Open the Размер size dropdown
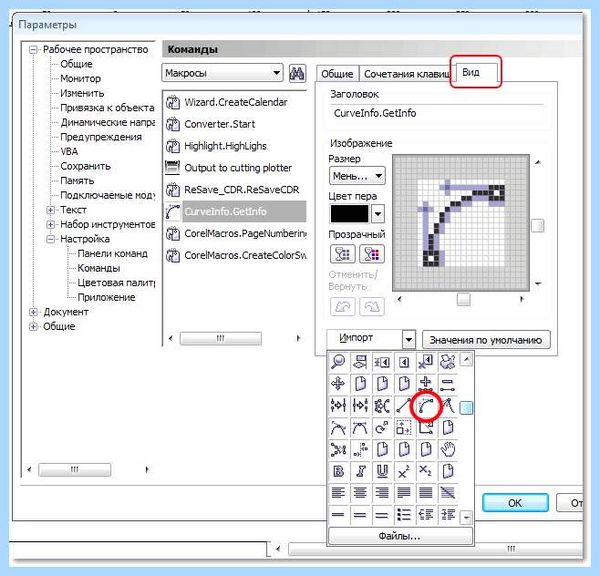This screenshot has width=600, height=576. click(357, 176)
